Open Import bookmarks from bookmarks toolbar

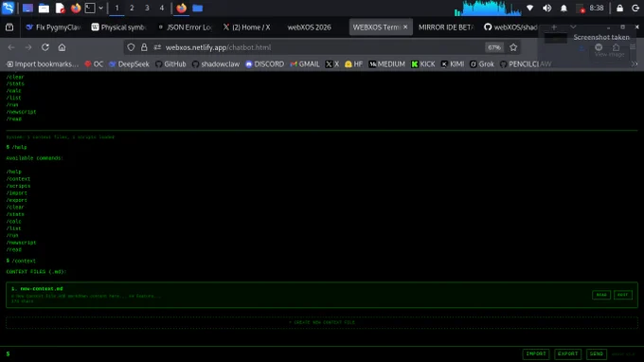tap(43, 64)
